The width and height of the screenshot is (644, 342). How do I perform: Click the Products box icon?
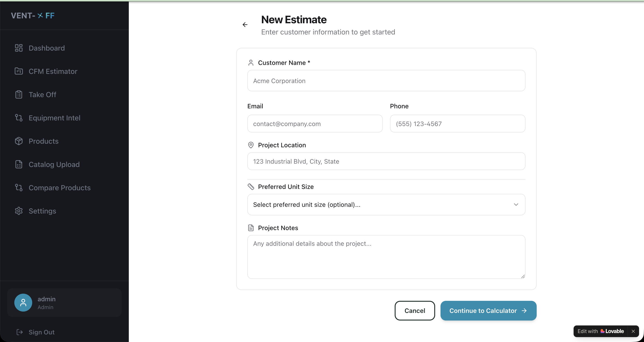19,141
